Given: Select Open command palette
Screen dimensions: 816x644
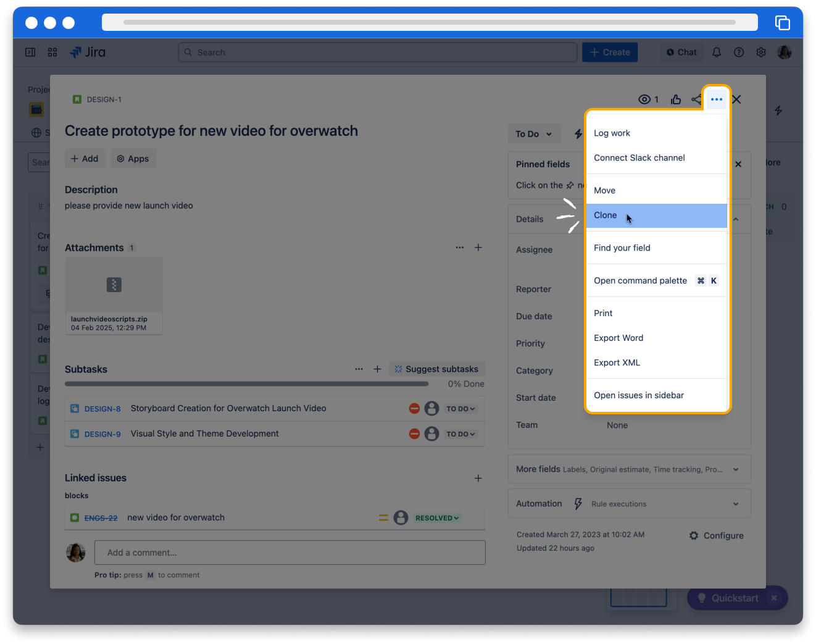Looking at the screenshot, I should point(656,281).
